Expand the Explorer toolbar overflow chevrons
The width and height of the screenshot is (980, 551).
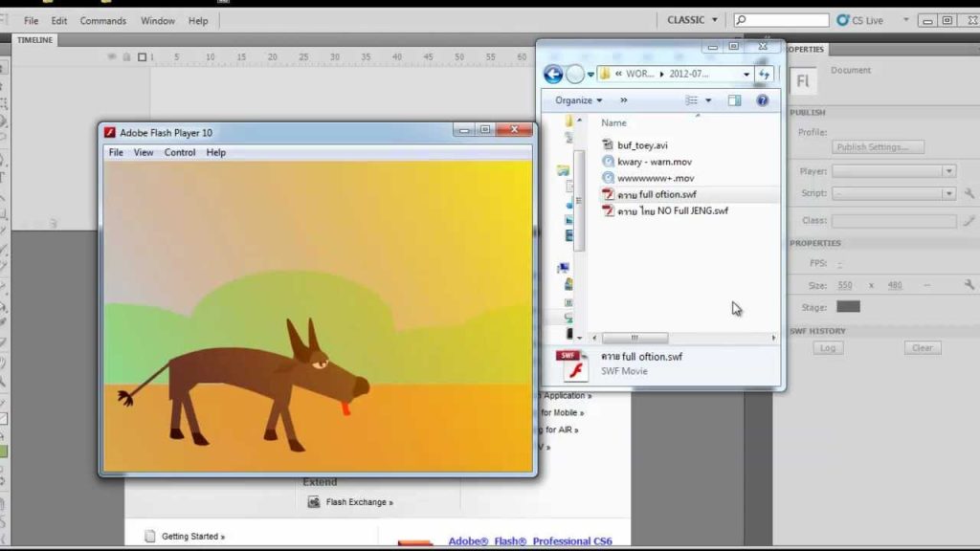pos(623,100)
